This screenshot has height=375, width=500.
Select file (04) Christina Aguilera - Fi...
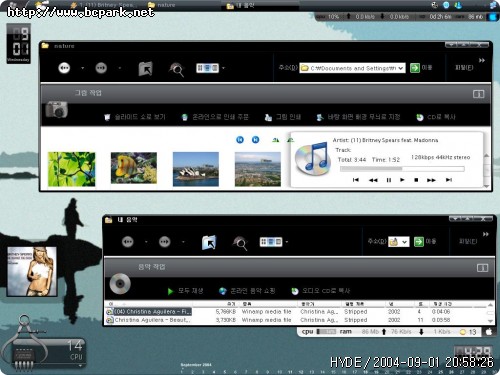pyautogui.click(x=149, y=312)
